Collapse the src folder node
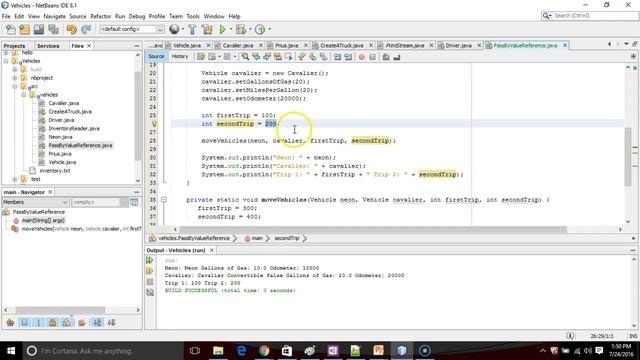This screenshot has height=360, width=640. (x=15, y=87)
